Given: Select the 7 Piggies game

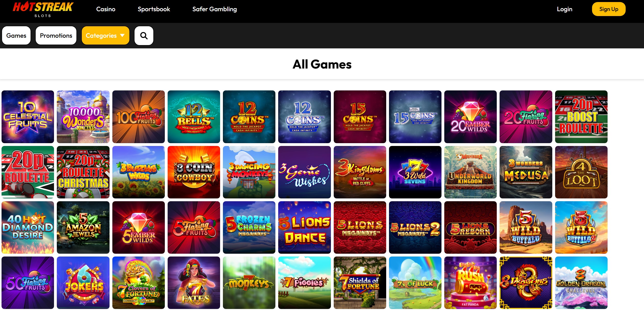Looking at the screenshot, I should [x=304, y=283].
